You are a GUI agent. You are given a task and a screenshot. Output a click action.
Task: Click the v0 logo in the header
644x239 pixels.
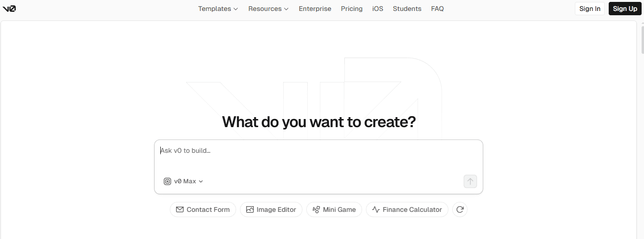pyautogui.click(x=9, y=9)
